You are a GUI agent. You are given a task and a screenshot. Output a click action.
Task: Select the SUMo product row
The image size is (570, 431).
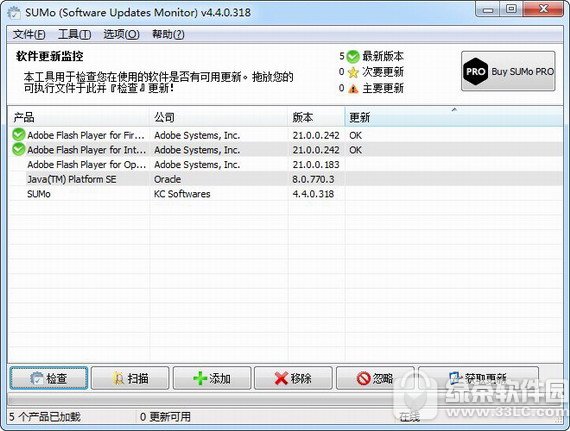tap(285, 193)
